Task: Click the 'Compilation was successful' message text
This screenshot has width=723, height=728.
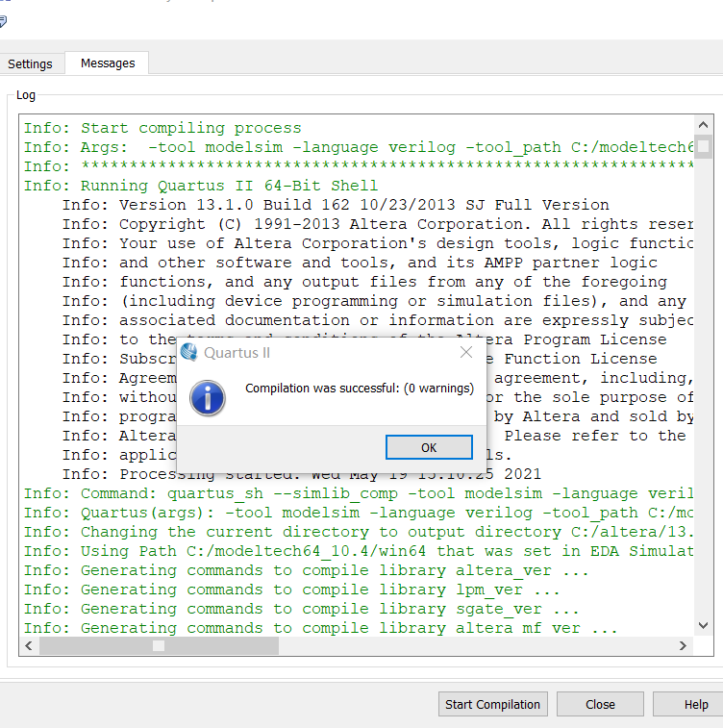Action: 360,389
